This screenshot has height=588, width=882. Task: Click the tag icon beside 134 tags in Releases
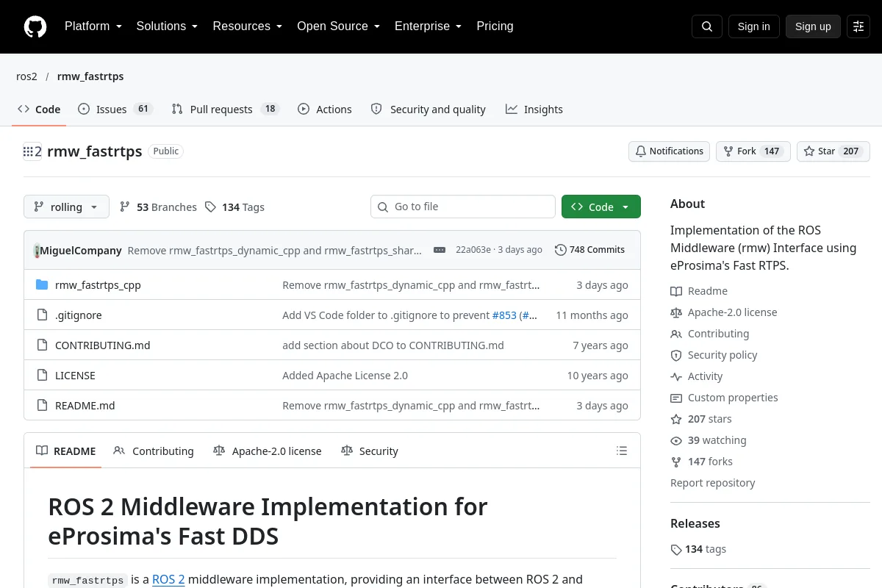676,550
